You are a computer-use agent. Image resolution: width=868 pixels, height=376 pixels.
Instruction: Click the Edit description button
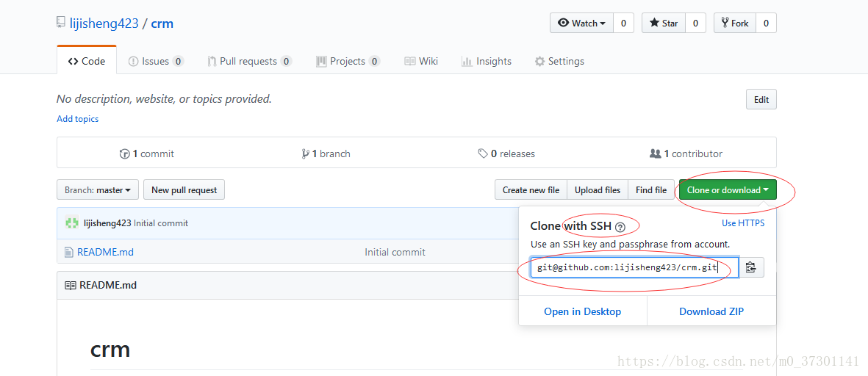pos(761,100)
